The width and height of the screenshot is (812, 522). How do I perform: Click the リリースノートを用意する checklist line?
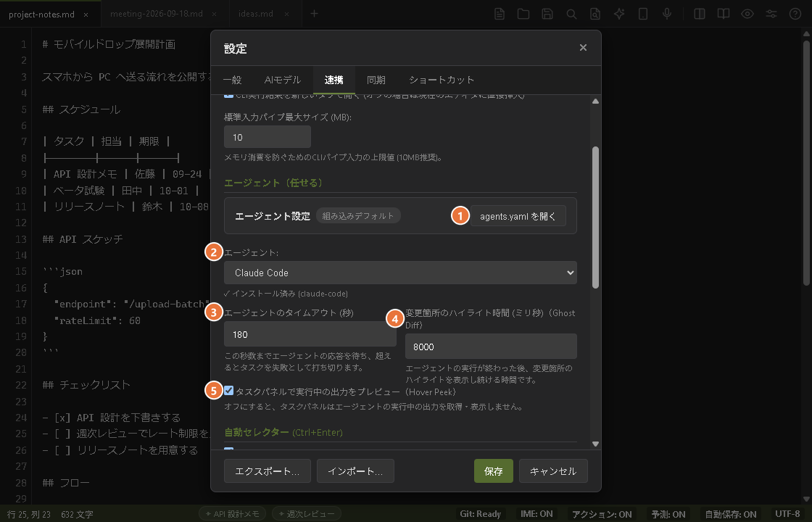click(120, 450)
